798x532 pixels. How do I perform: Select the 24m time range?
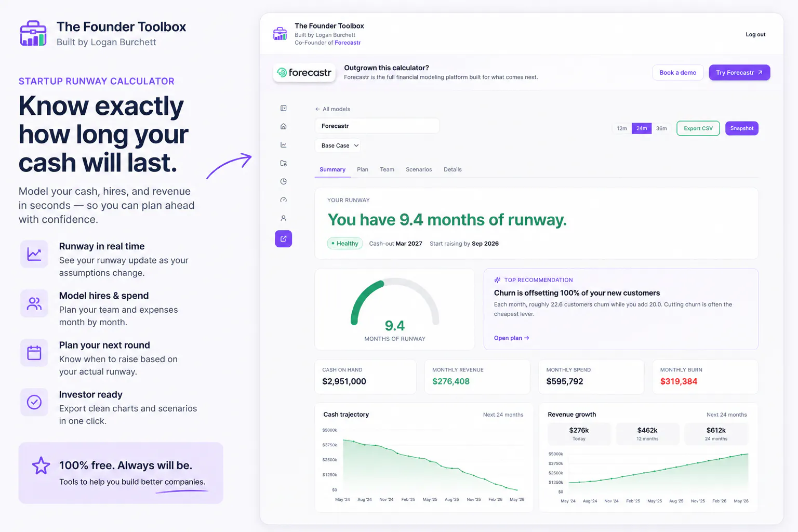coord(642,128)
